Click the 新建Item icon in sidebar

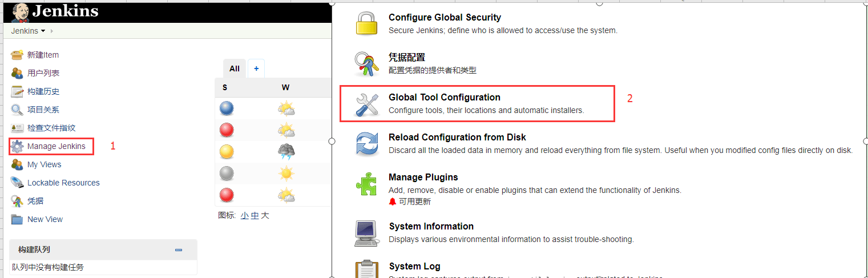coord(17,55)
